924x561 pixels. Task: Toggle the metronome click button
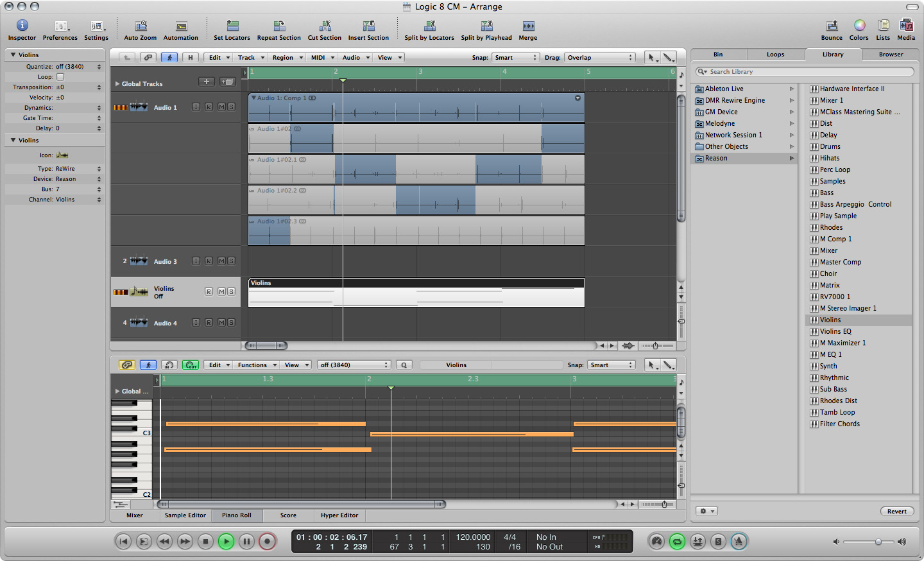[739, 541]
